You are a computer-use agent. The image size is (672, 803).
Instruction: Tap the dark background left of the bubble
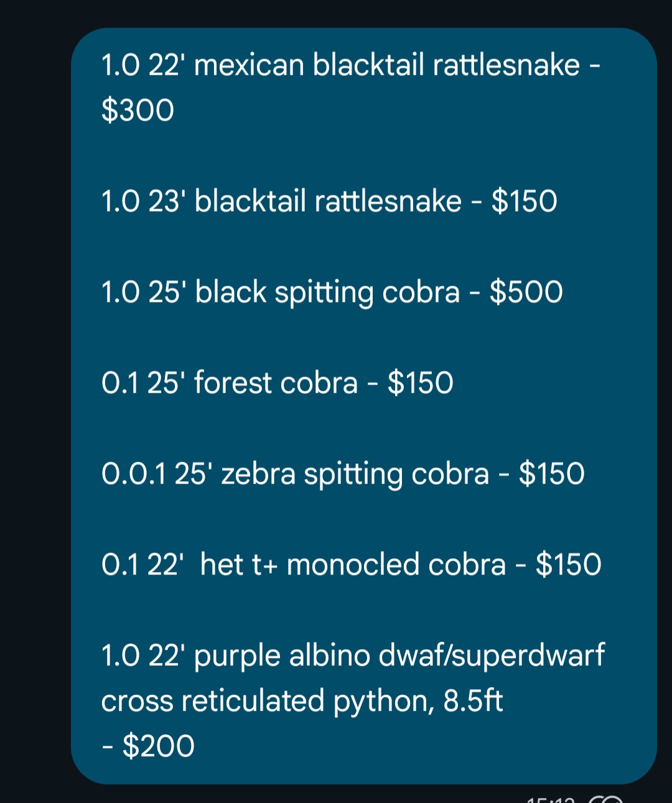coord(34,405)
